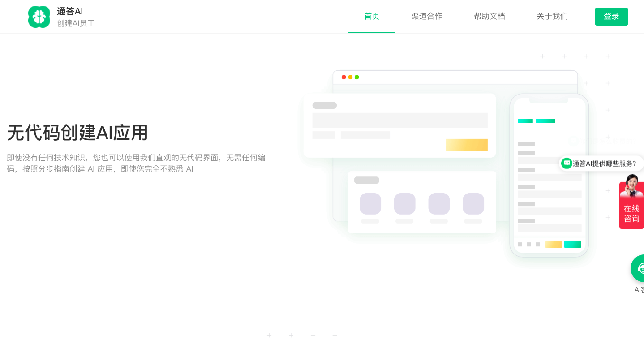Image resolution: width=644 pixels, height=340 pixels.
Task: Click the last purple rounded app icon in mockup
Action: pos(473,203)
